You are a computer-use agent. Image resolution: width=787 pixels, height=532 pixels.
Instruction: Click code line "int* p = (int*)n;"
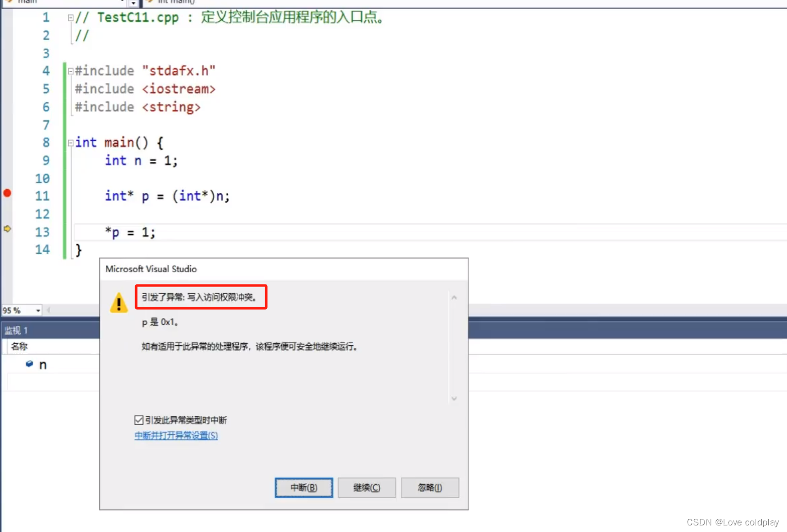(167, 196)
